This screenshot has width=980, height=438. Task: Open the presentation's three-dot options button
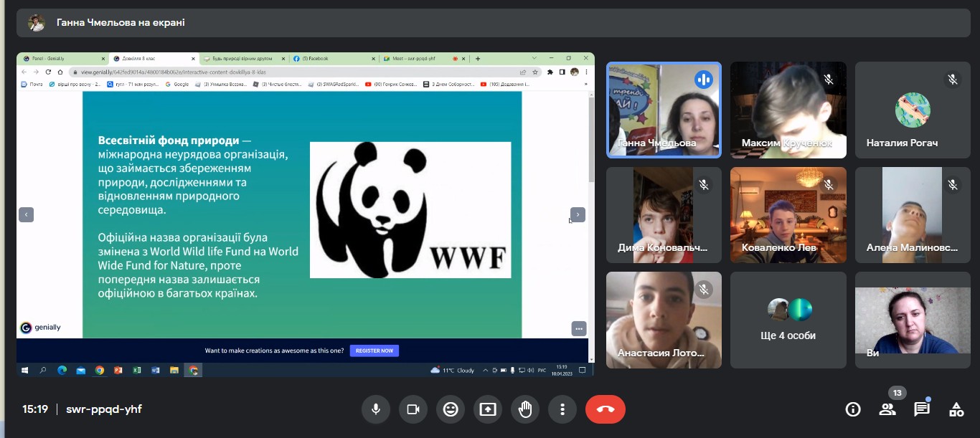[x=579, y=328]
